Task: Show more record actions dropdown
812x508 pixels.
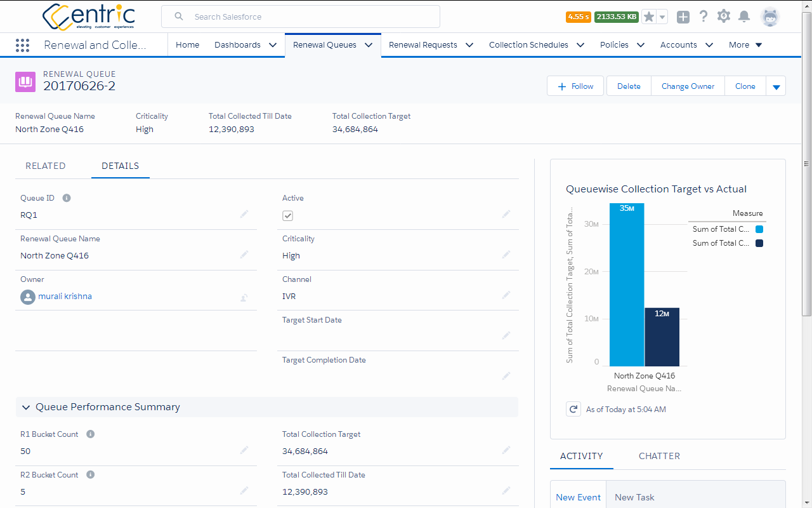Action: (x=776, y=86)
